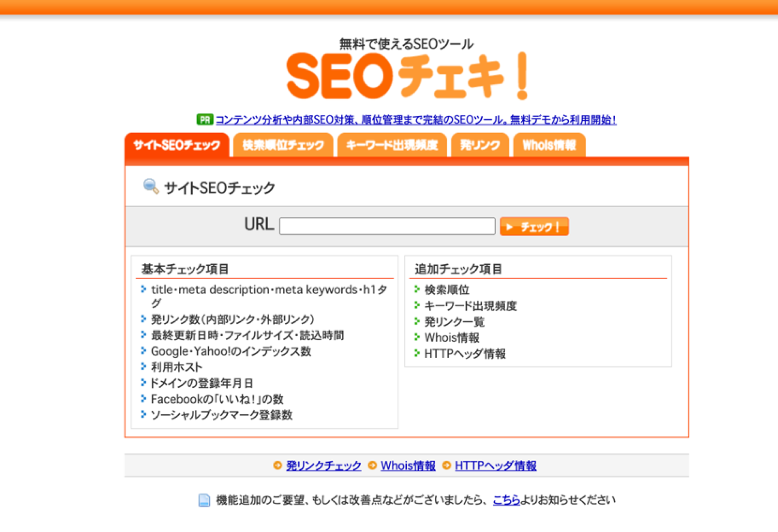Open the Whois情報 tab

click(549, 145)
